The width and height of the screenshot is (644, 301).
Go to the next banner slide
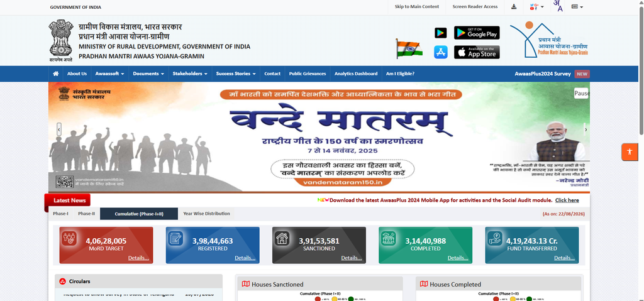point(586,129)
